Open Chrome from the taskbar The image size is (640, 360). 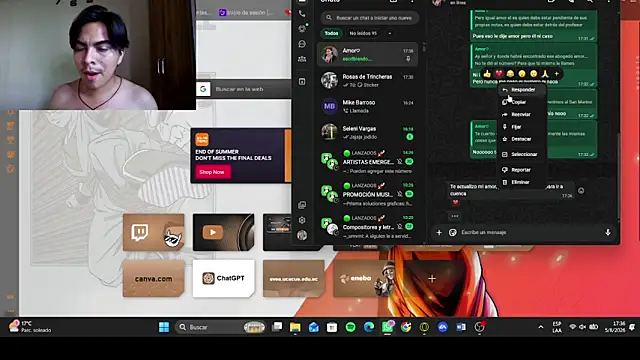point(406,327)
